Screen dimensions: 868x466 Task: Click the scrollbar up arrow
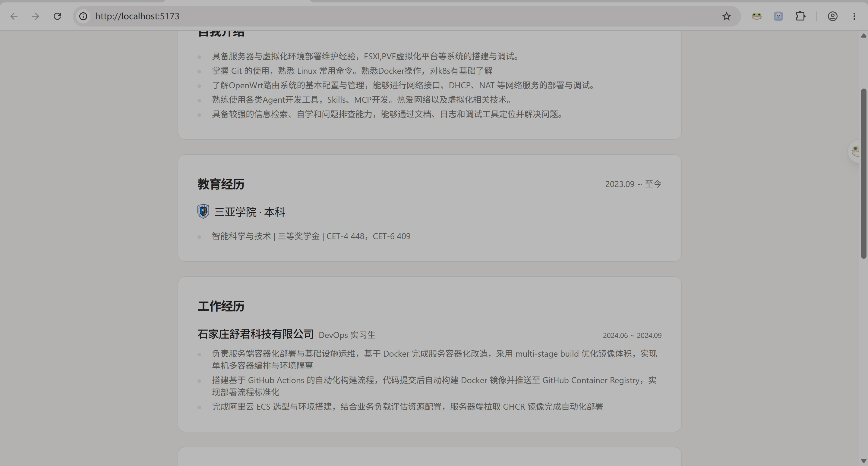[x=863, y=36]
